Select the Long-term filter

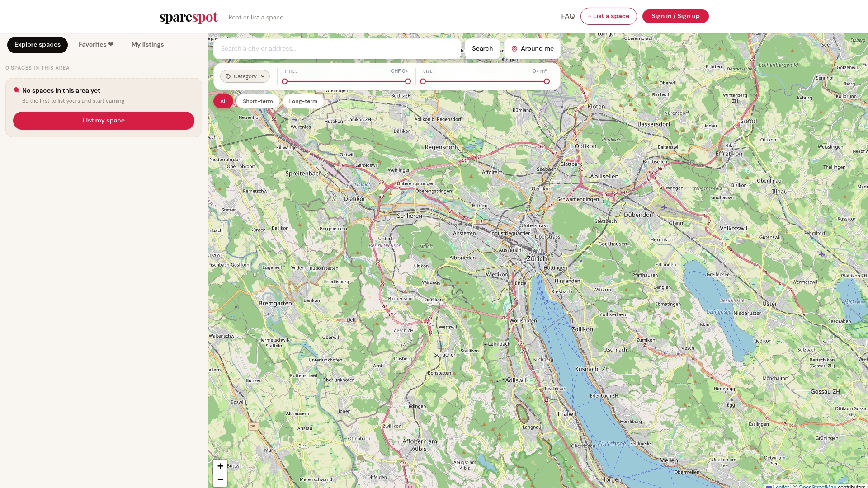point(303,101)
